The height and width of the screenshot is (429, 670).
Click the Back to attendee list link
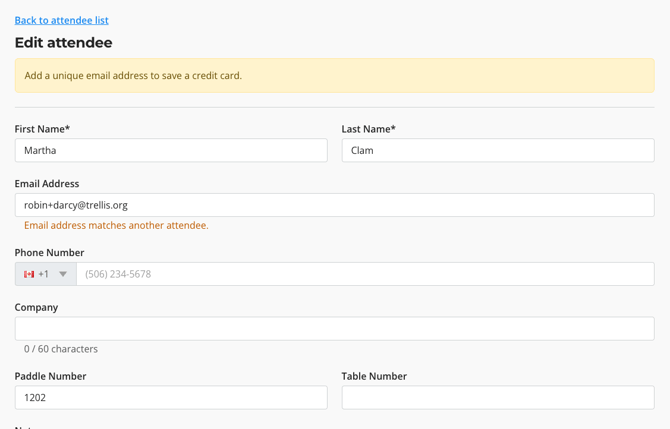(61, 20)
